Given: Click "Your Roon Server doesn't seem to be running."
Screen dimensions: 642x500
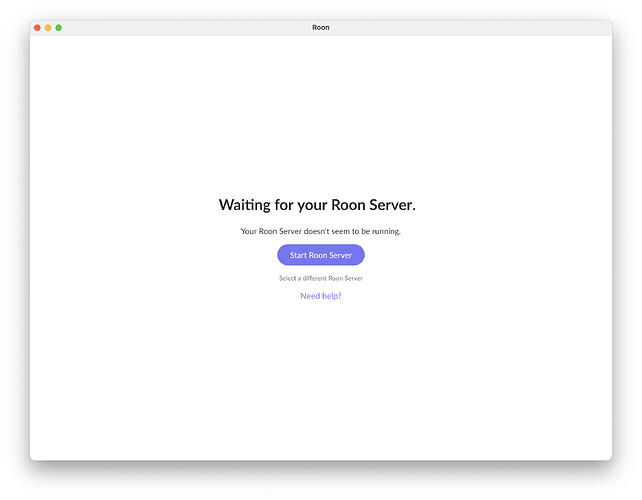Looking at the screenshot, I should (321, 231).
